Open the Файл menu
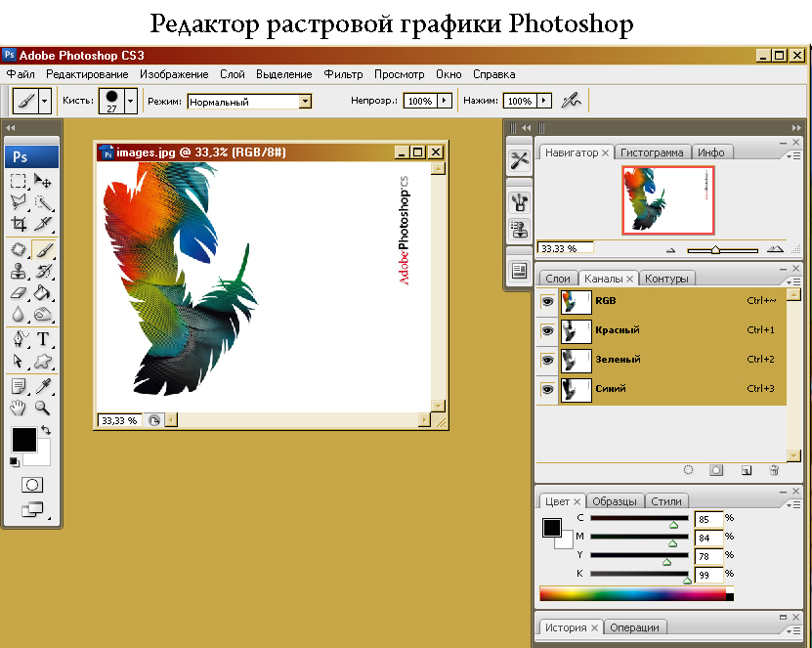812x648 pixels. pyautogui.click(x=21, y=74)
